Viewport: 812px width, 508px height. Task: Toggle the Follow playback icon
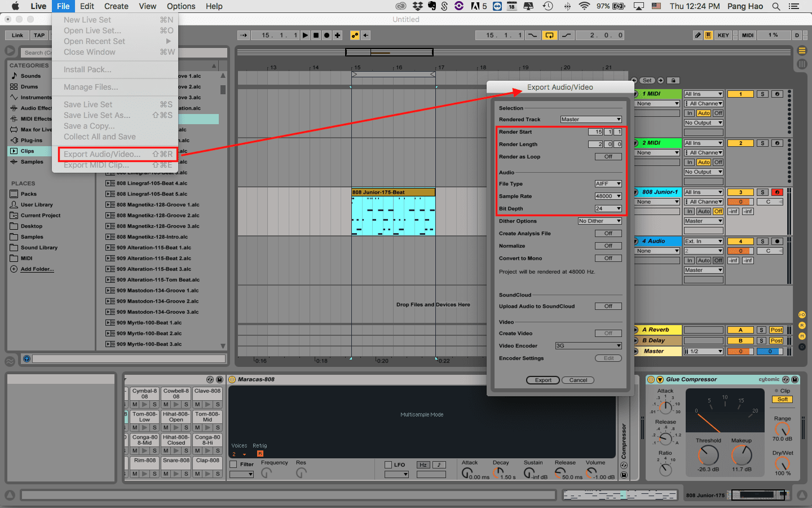pyautogui.click(x=243, y=35)
